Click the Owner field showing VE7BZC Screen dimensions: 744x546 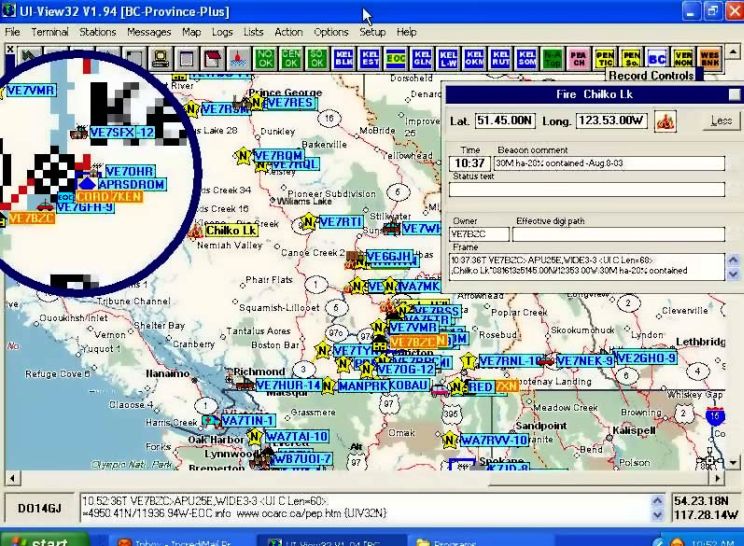pyautogui.click(x=479, y=234)
